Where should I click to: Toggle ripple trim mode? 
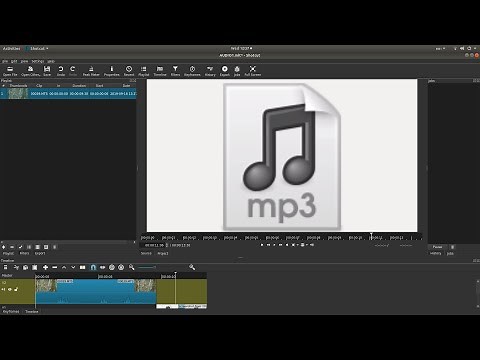[112, 267]
